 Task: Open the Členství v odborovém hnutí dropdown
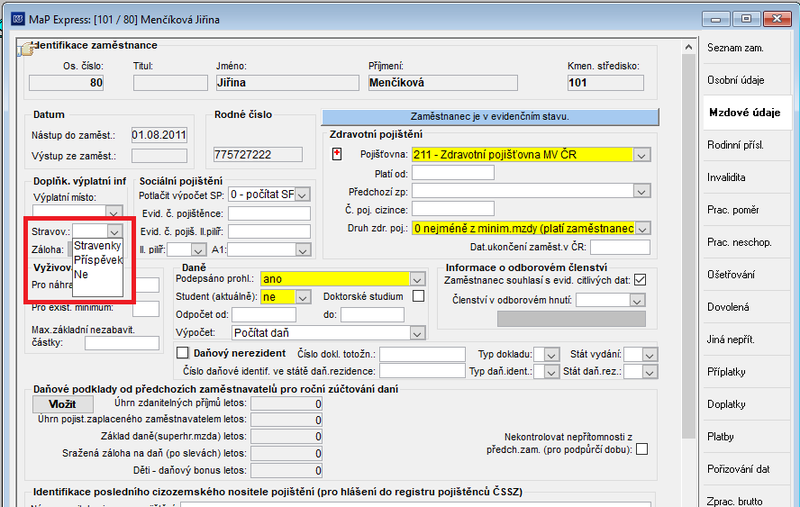[x=637, y=301]
